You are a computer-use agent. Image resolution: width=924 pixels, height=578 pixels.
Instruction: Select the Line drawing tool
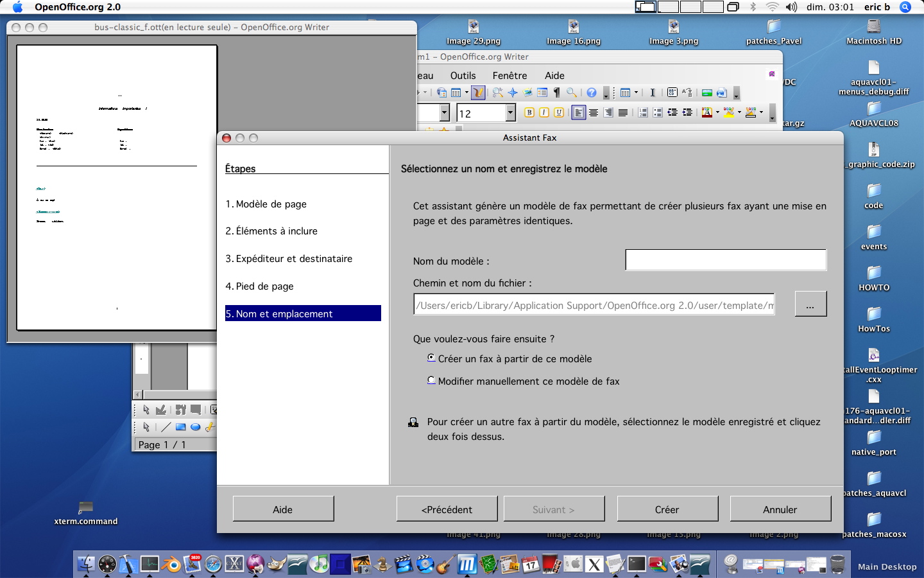(x=166, y=427)
